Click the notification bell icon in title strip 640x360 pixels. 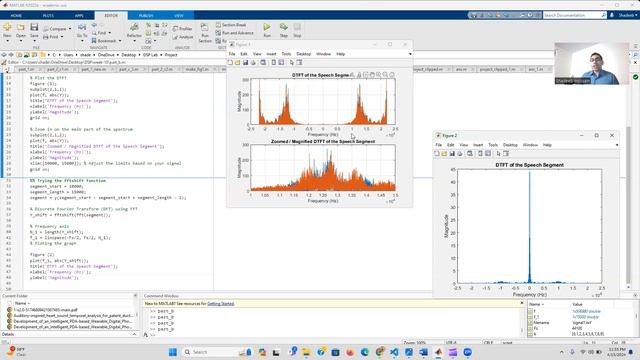pos(612,15)
